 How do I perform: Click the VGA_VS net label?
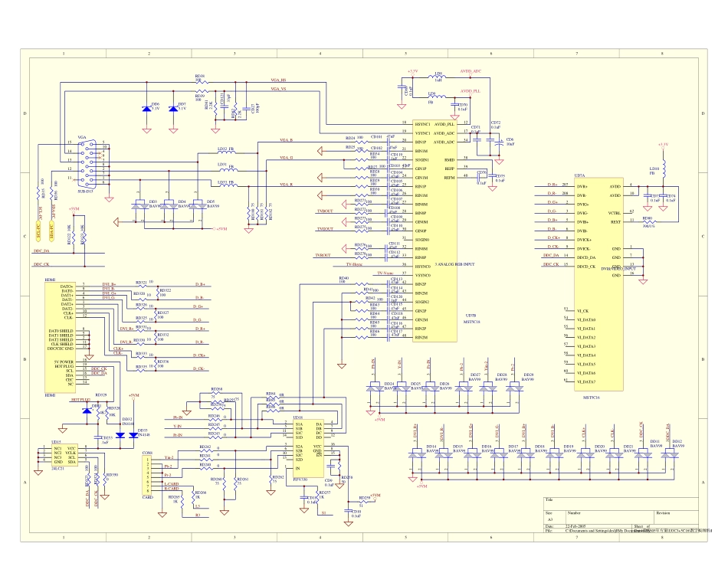278,90
